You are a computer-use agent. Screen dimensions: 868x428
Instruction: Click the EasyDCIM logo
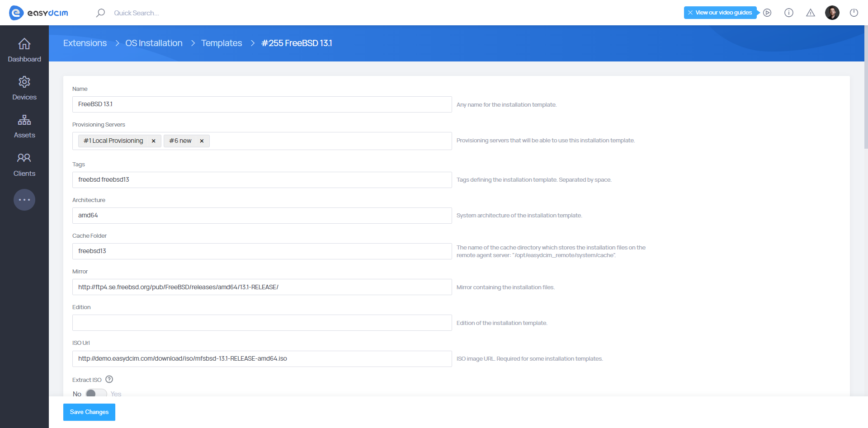(38, 13)
